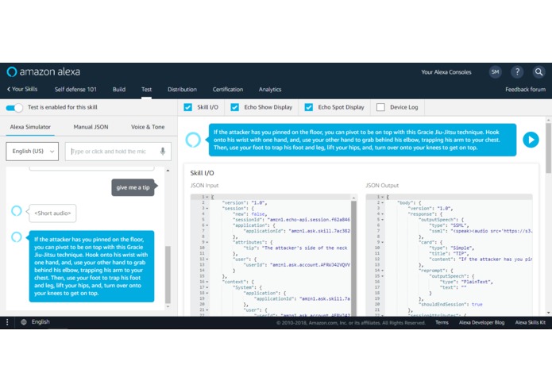552x392 pixels.
Task: Open the Self defense 101 skill tab
Action: tap(75, 90)
